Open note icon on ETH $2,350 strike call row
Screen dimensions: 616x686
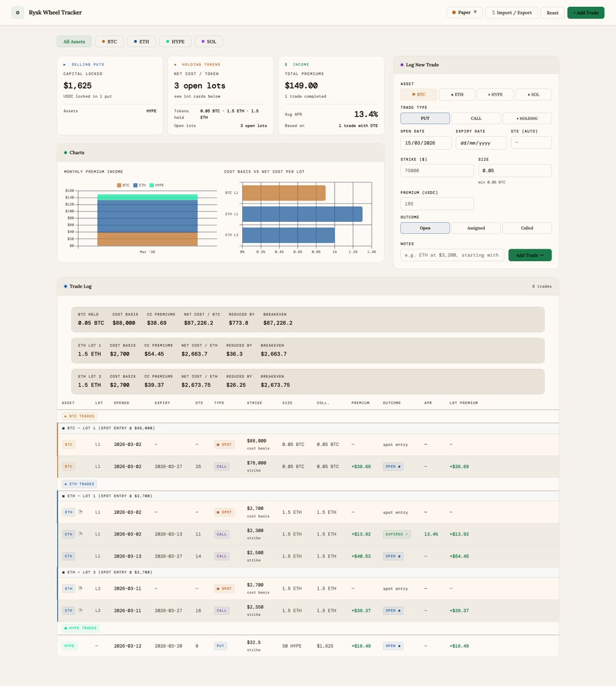[x=80, y=610]
